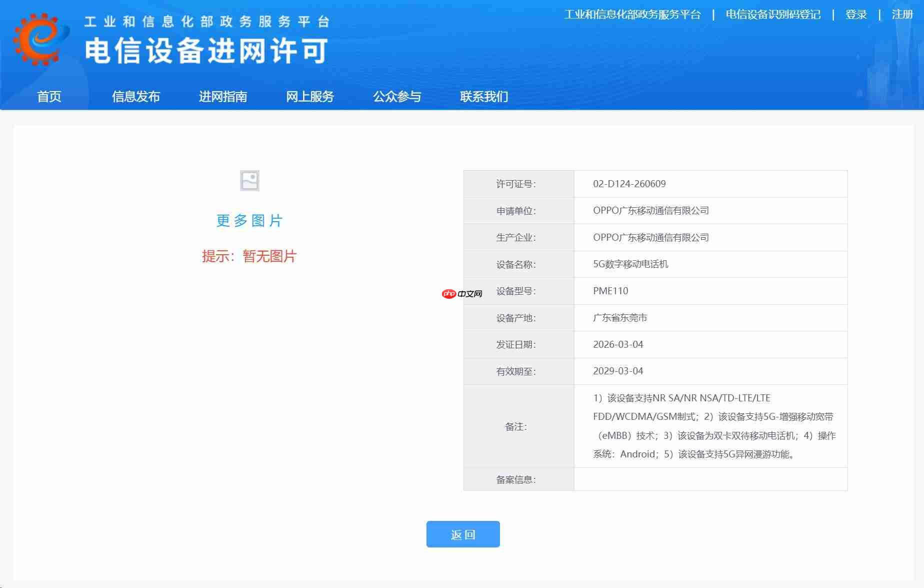Viewport: 924px width, 588px height.
Task: Open the 信息发布 navigation menu
Action: point(136,97)
